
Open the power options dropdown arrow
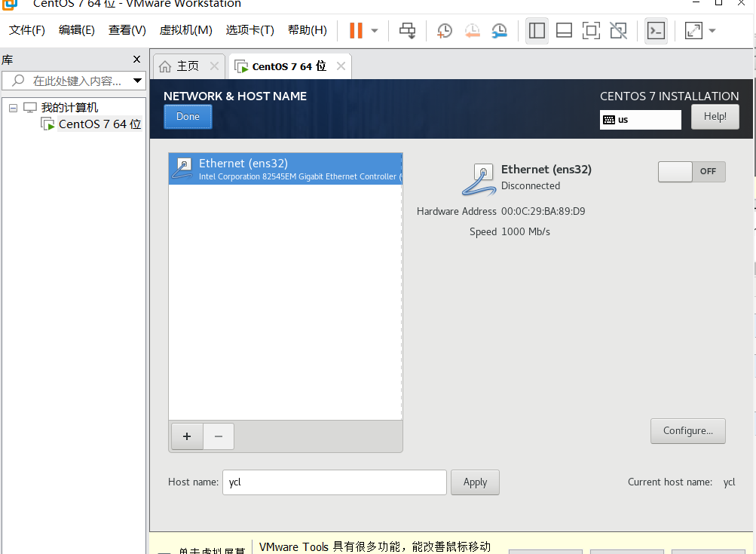coord(375,31)
